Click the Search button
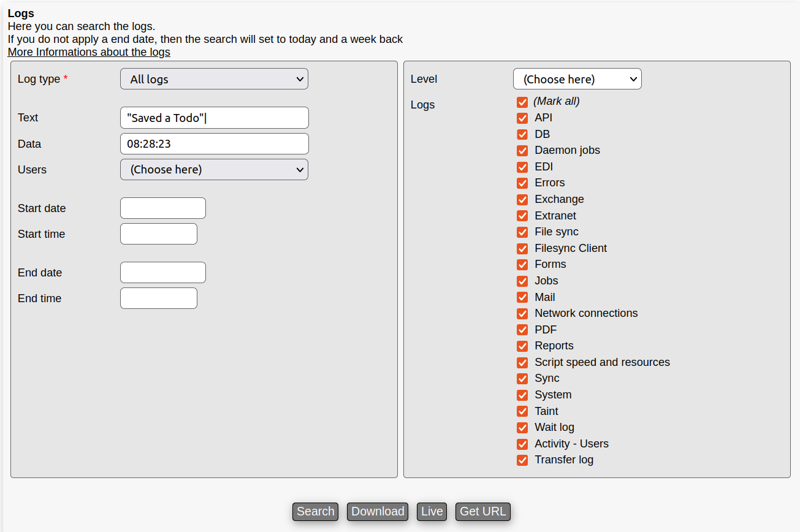Image resolution: width=800 pixels, height=532 pixels. pyautogui.click(x=315, y=512)
